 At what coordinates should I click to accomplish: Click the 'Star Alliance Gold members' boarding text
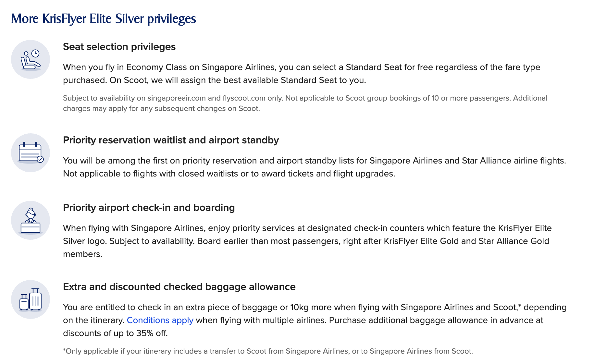click(523, 241)
